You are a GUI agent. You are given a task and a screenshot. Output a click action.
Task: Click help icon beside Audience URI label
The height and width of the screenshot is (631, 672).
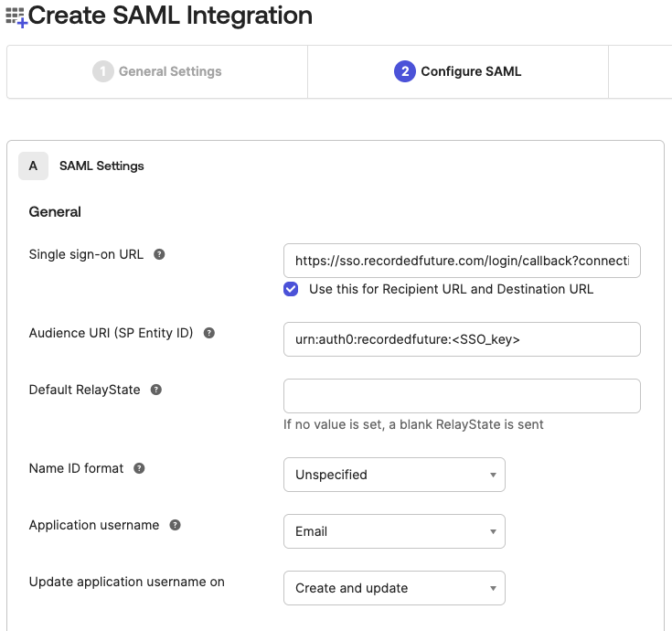tap(208, 333)
